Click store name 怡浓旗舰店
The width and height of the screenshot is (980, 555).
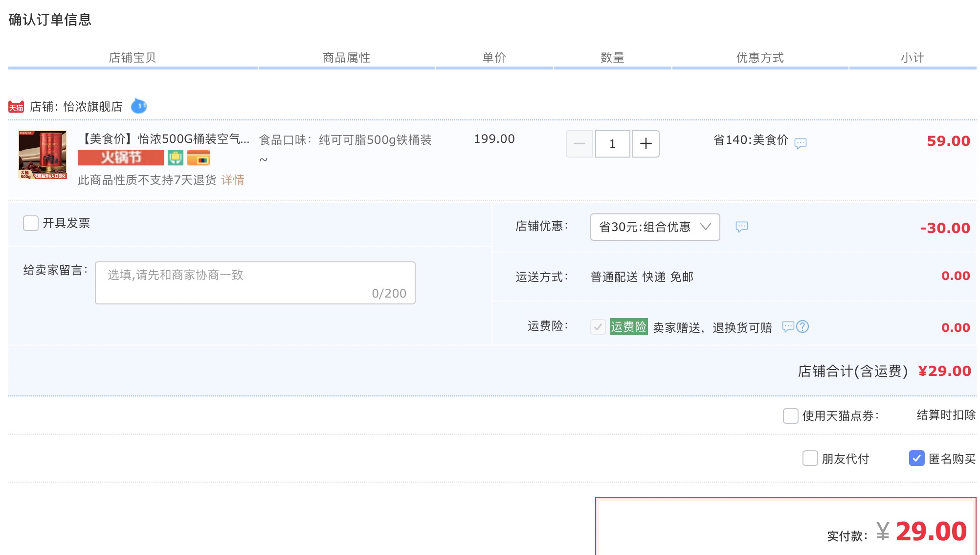click(x=93, y=107)
